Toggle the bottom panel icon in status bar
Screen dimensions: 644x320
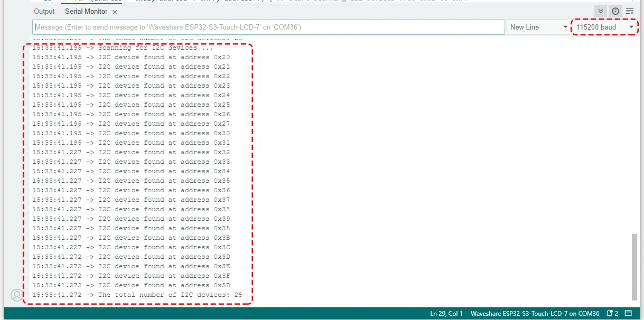[x=629, y=314]
